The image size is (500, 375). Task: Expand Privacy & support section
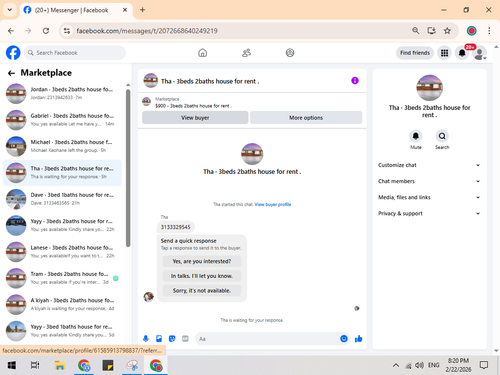(429, 213)
